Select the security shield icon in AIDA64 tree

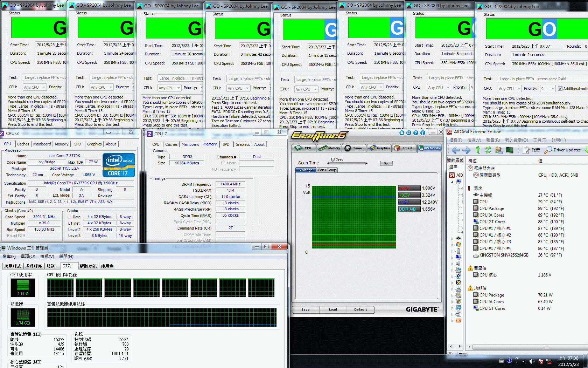pyautogui.click(x=458, y=301)
